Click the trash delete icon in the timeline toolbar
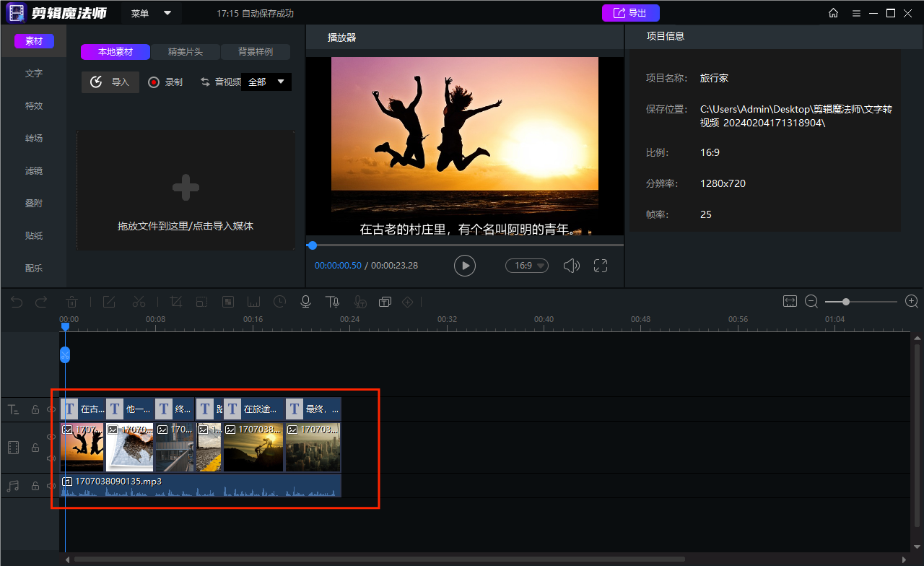The image size is (924, 566). point(72,301)
